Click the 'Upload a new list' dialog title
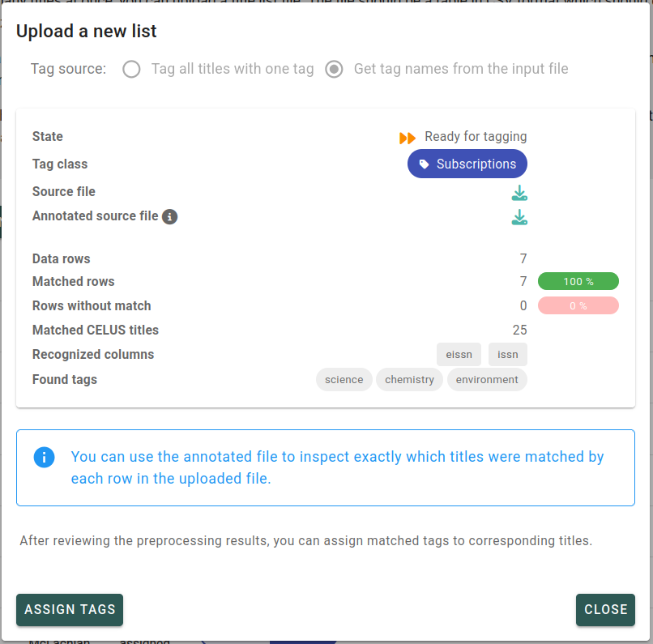The image size is (653, 644). 87,32
